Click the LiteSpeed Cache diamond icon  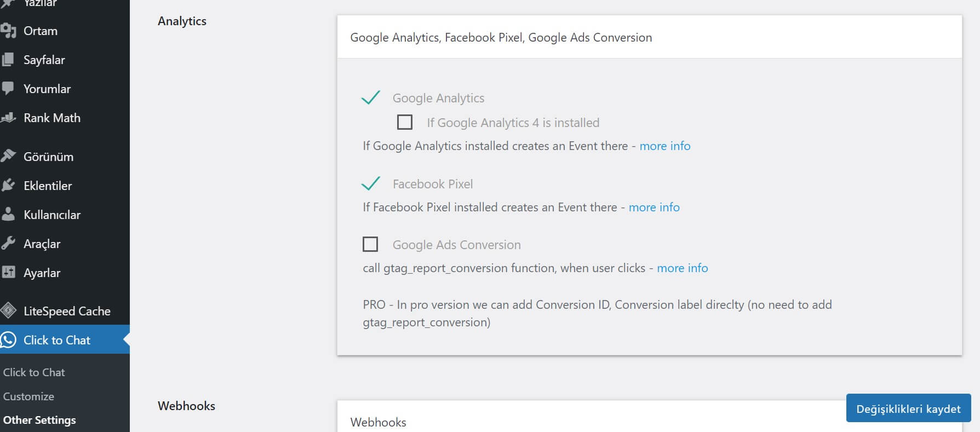point(8,310)
